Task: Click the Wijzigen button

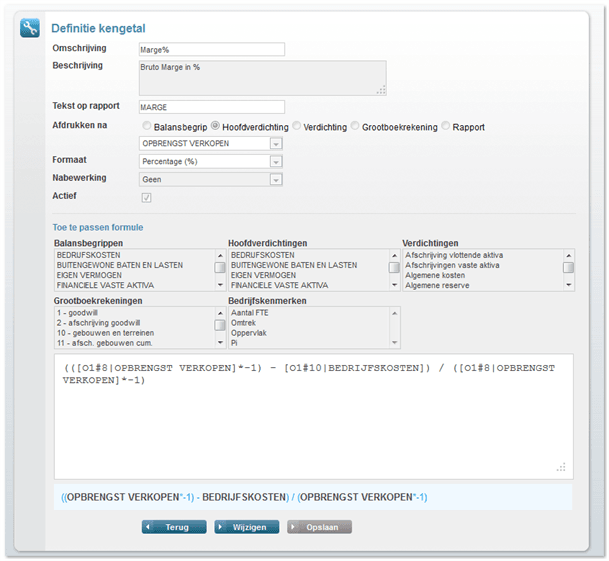Action: 247,527
